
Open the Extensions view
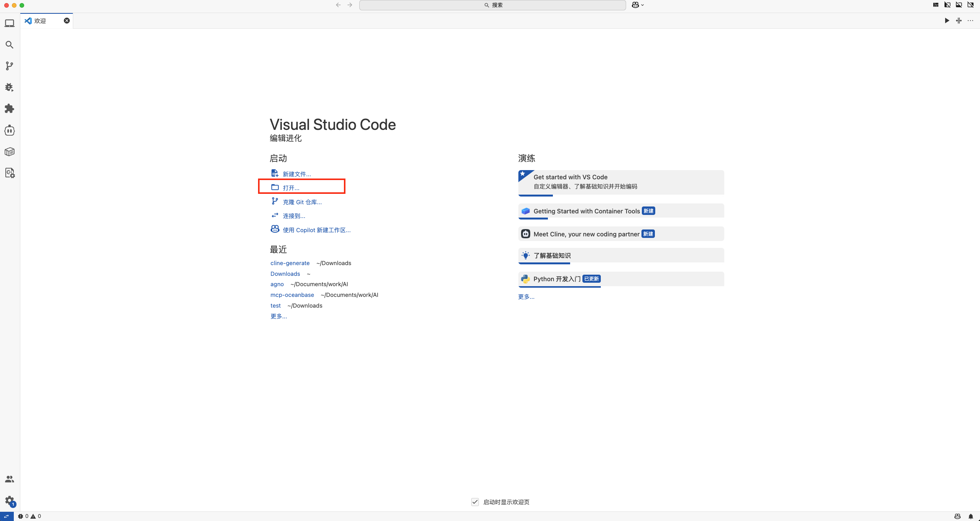click(10, 109)
